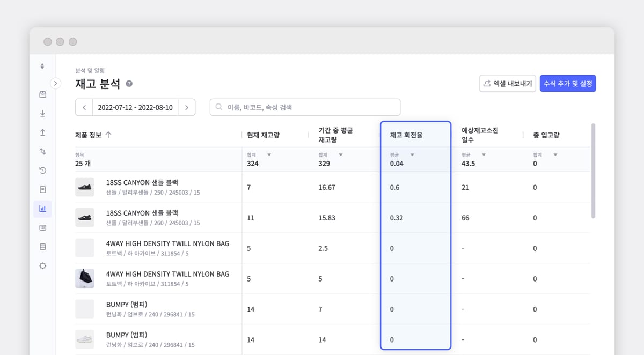The width and height of the screenshot is (644, 355).
Task: Open the stock adjustment up-down arrows icon
Action: [x=42, y=152]
